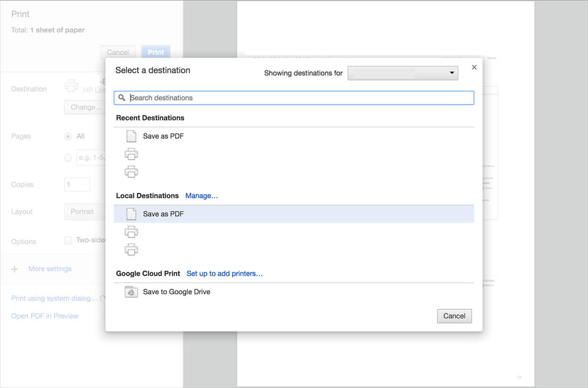
Task: Select the first printer icon under Recent Destinations
Action: point(131,154)
